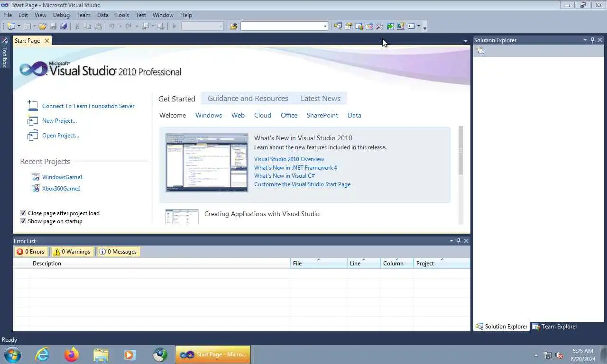Click the Redo arrow toolbar icon
This screenshot has height=364, width=607.
click(128, 26)
